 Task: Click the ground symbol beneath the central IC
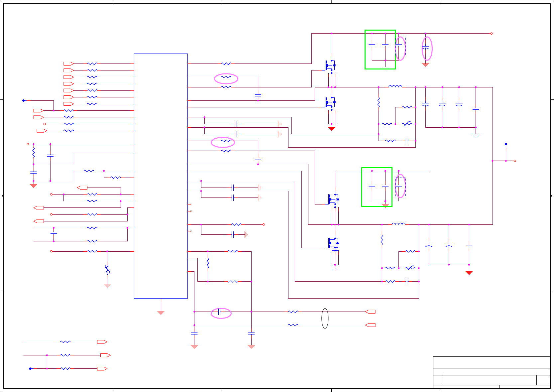point(161,313)
